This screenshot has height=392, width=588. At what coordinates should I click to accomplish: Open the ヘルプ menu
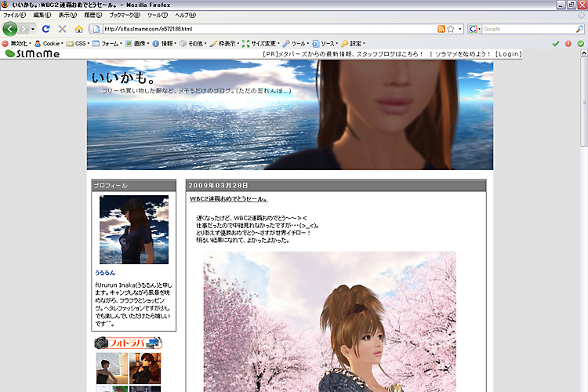pos(185,16)
